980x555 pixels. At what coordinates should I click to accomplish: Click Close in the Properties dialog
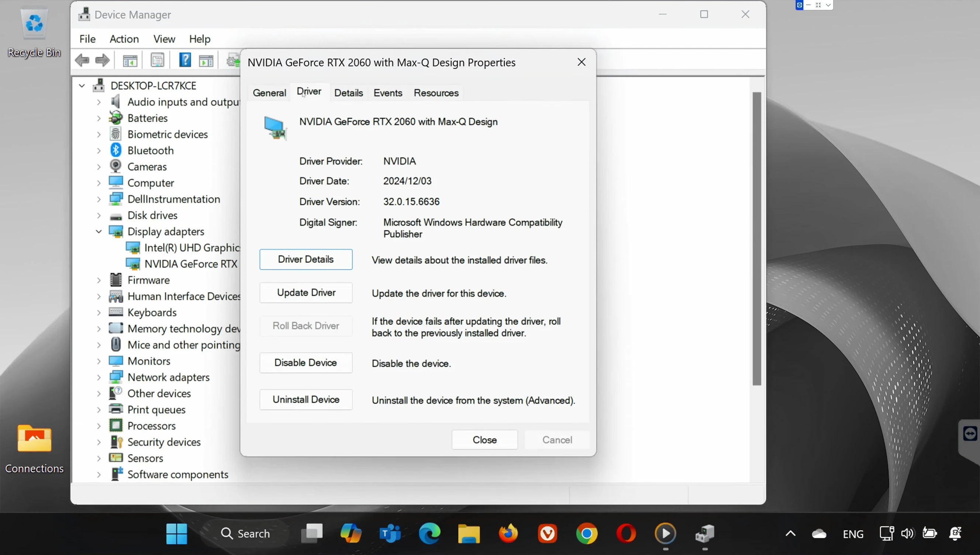485,440
